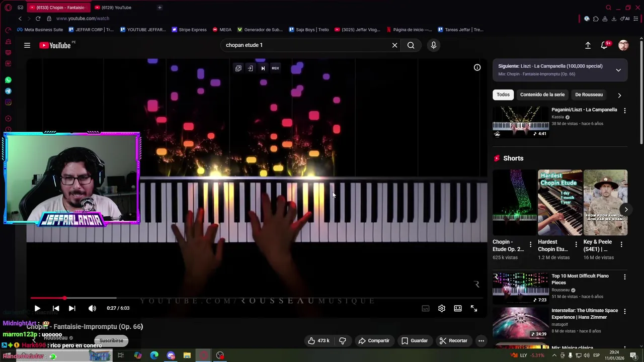The width and height of the screenshot is (644, 362).
Task: Open a new browser tab
Action: pyautogui.click(x=159, y=8)
